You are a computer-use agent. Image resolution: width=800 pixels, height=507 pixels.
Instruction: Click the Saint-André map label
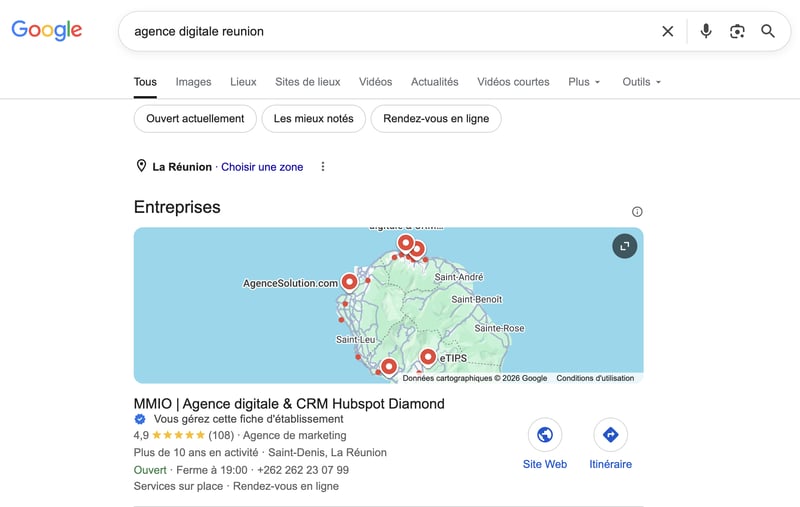click(459, 277)
